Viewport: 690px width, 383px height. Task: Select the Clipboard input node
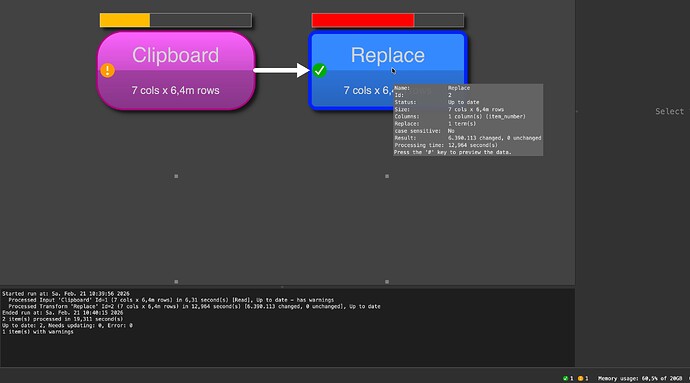click(176, 70)
